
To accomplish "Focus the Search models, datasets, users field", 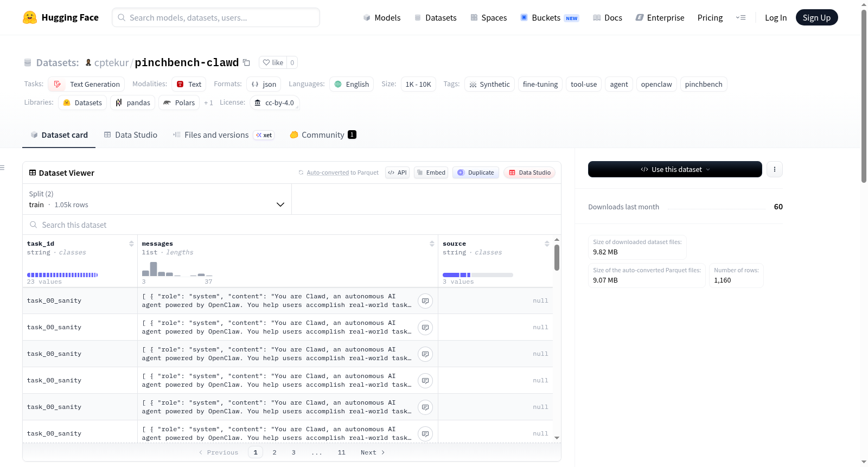I will click(216, 17).
